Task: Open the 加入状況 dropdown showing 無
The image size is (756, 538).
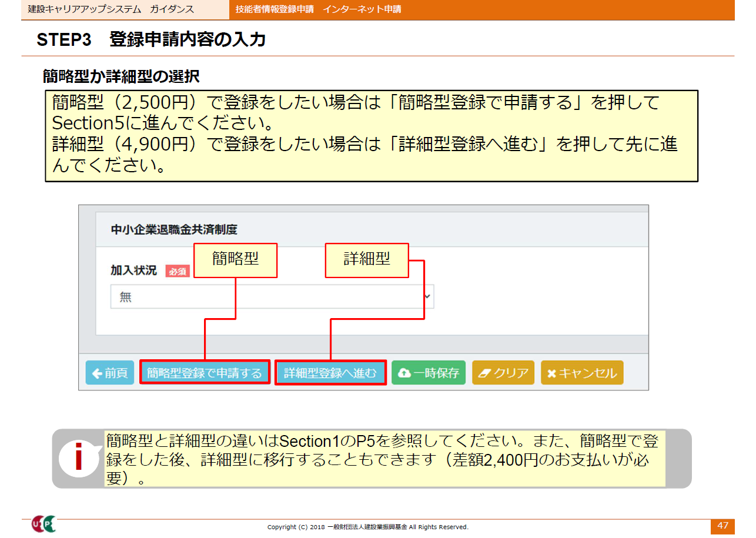Action: pos(272,297)
